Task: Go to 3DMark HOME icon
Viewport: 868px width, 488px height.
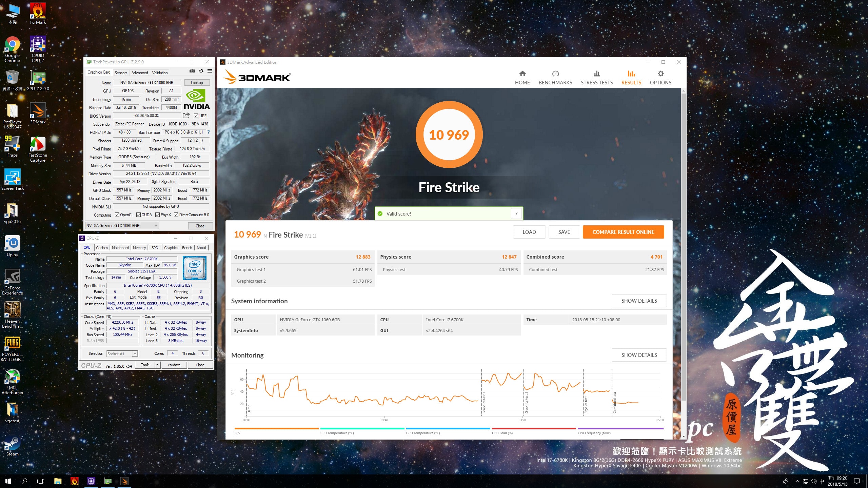Action: pyautogui.click(x=522, y=78)
